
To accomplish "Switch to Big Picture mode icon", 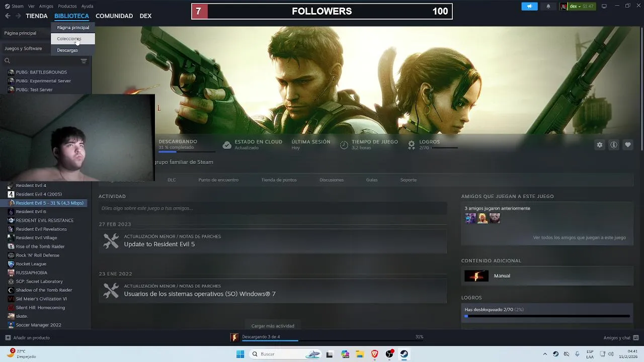I will [604, 6].
